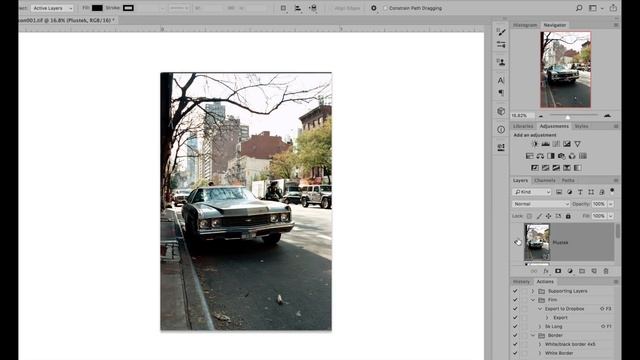Viewport: 640px width, 360px height.
Task: Collapse the Export to Dropbox action
Action: (x=540, y=309)
